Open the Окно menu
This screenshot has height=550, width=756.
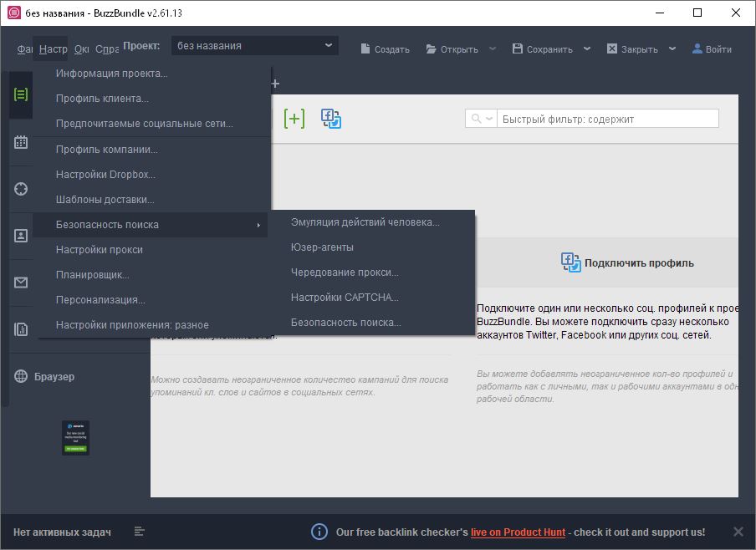coord(81,49)
